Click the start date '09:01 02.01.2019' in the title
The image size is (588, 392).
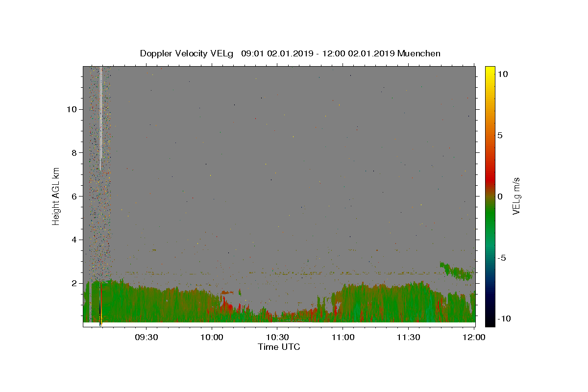coord(277,53)
